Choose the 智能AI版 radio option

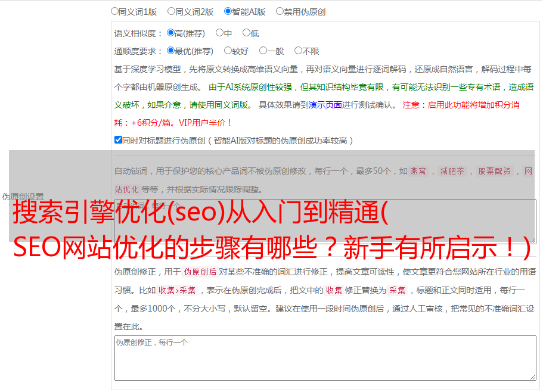pos(228,11)
